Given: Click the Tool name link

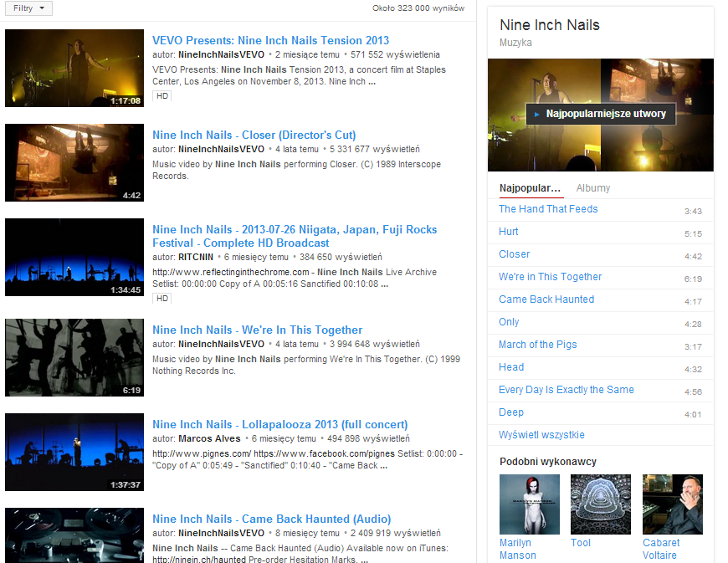Looking at the screenshot, I should [581, 543].
